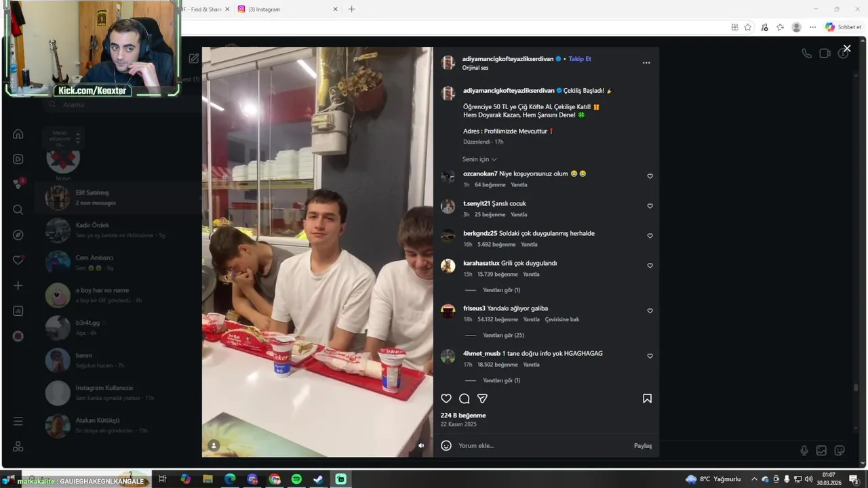Mute or unmute the video sound
Screen dimensions: 868x488
421,445
